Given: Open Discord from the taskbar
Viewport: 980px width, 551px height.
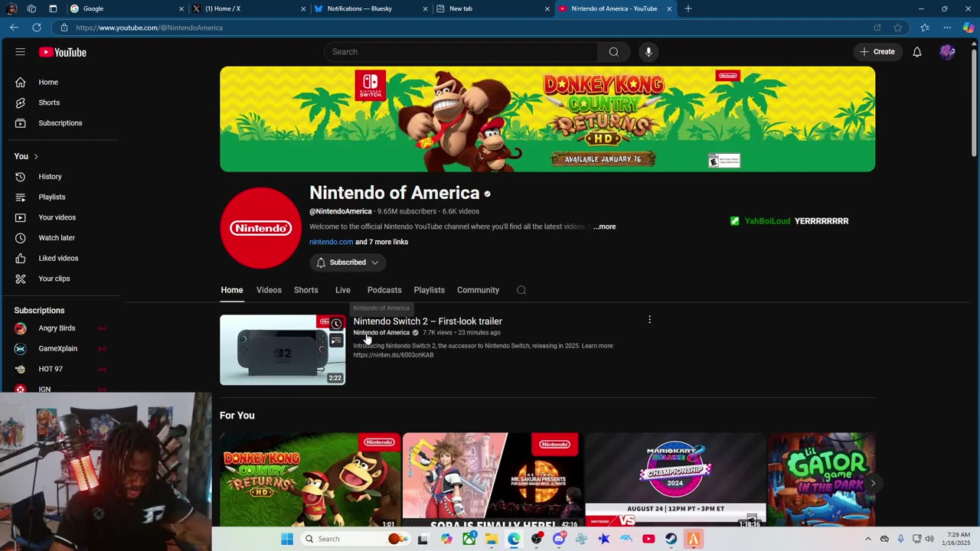Looking at the screenshot, I should 559,539.
